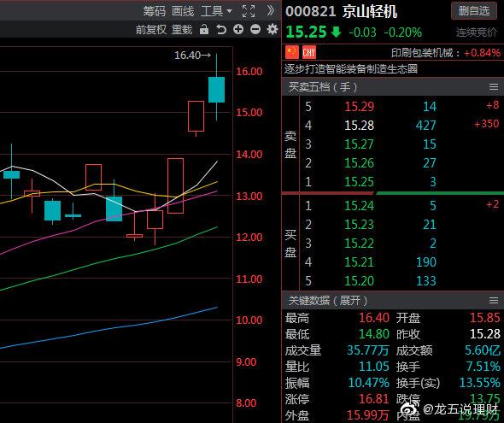This screenshot has width=504, height=423.
Task: Click the 重载 reload button
Action: 182,30
